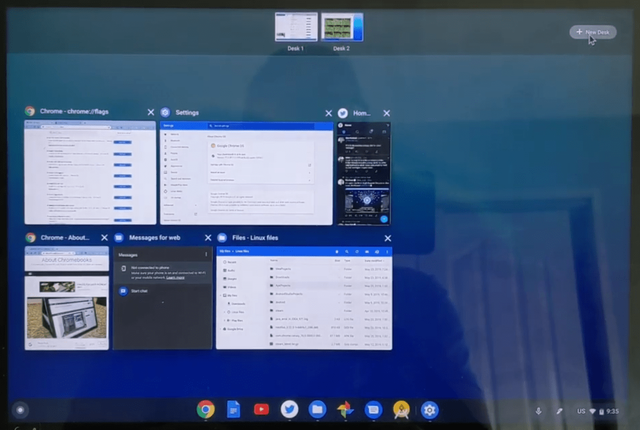Viewport: 640px width, 430px height.
Task: Close the Messages for web window
Action: coord(208,237)
